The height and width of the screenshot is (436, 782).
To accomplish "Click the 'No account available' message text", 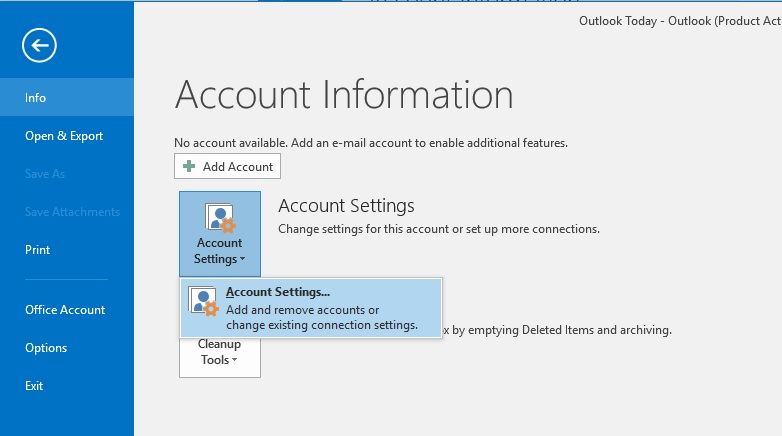I will pos(371,143).
